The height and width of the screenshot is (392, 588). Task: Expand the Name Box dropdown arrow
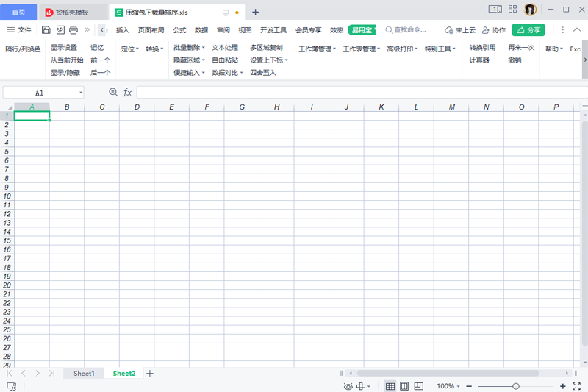point(80,93)
